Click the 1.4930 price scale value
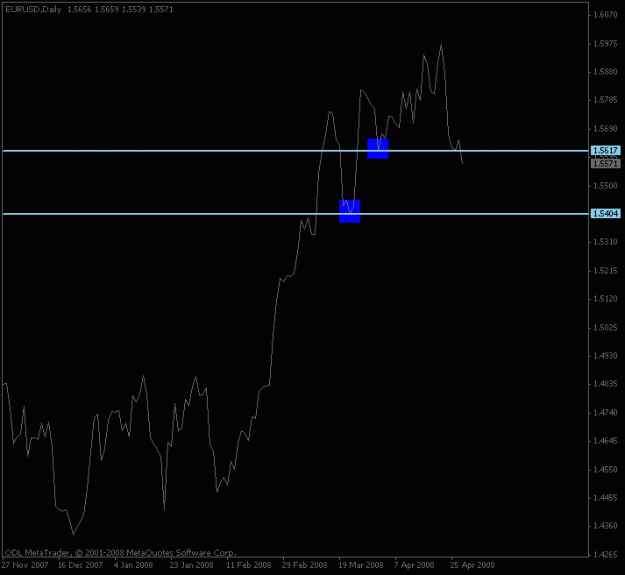This screenshot has height=575, width=625. (x=605, y=355)
